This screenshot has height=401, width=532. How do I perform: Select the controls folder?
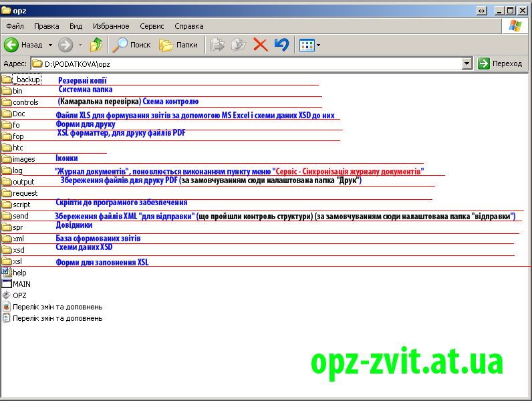click(20, 102)
